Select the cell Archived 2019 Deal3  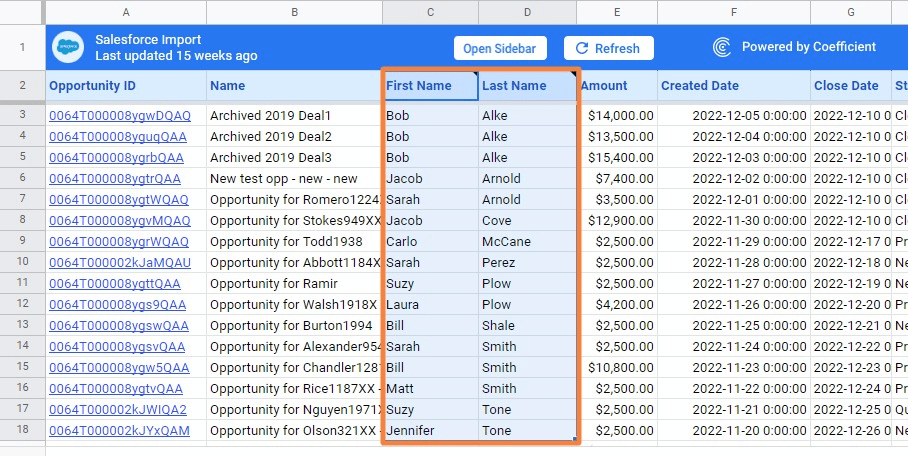[x=294, y=157]
